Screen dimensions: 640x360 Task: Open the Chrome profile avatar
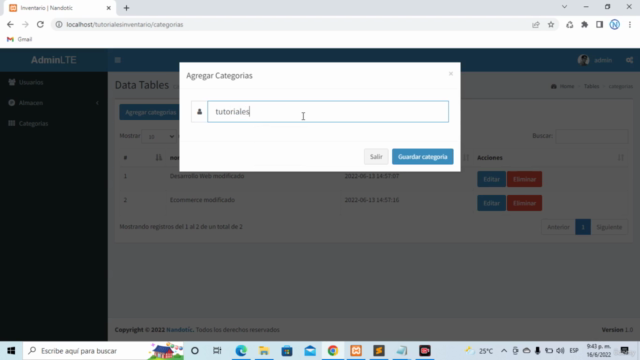[x=614, y=24]
